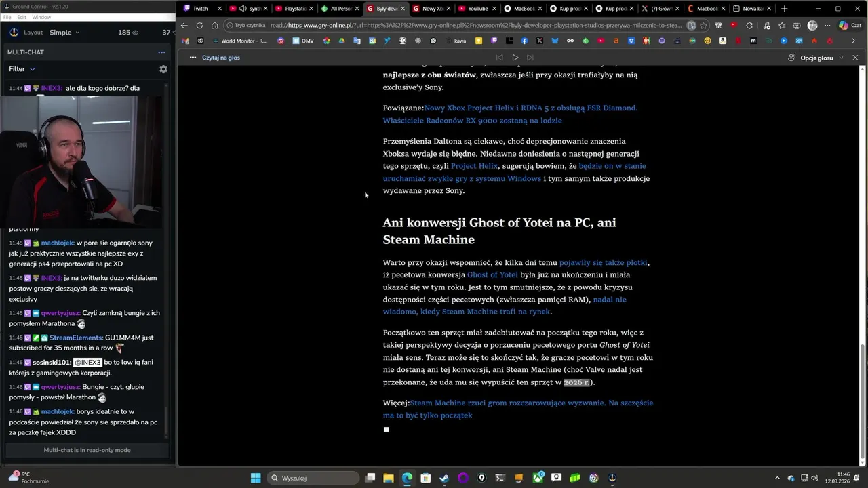Show hidden system tray icons
Screen dimensions: 868x488
pyautogui.click(x=778, y=478)
